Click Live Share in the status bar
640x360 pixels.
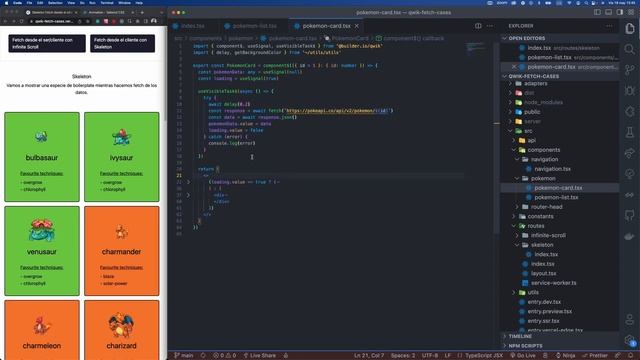pyautogui.click(x=260, y=356)
